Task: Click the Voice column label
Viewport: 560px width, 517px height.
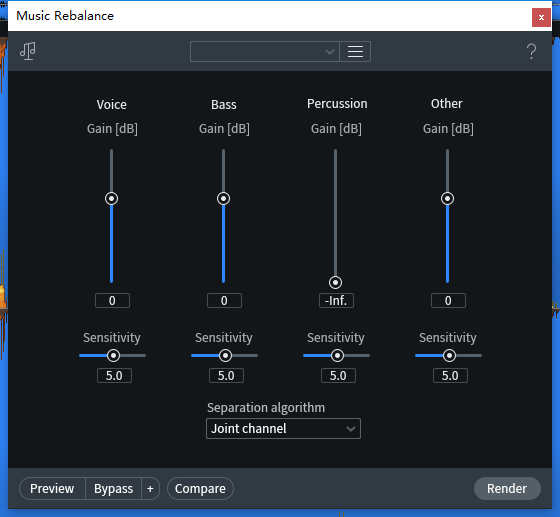Action: [111, 105]
